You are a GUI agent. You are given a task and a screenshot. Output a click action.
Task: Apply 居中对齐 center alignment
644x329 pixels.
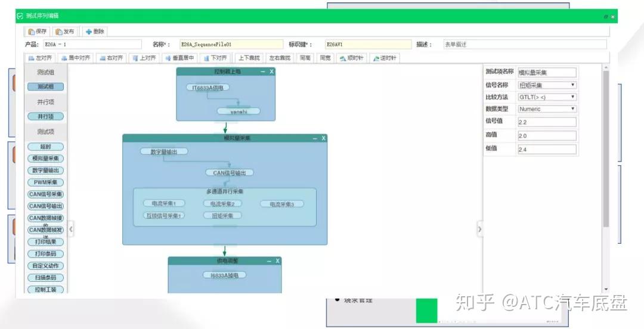click(76, 58)
